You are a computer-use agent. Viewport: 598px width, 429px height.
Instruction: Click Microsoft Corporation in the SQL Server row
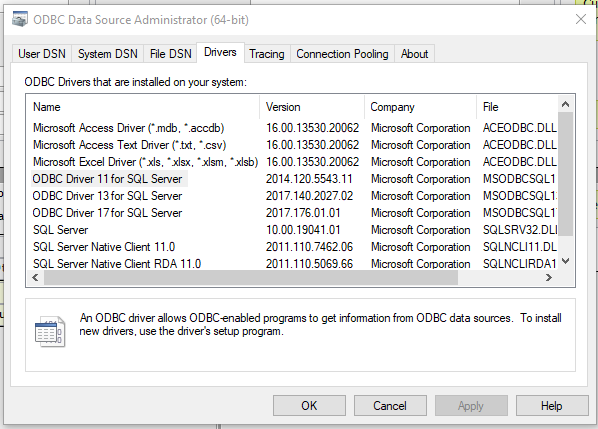click(420, 230)
